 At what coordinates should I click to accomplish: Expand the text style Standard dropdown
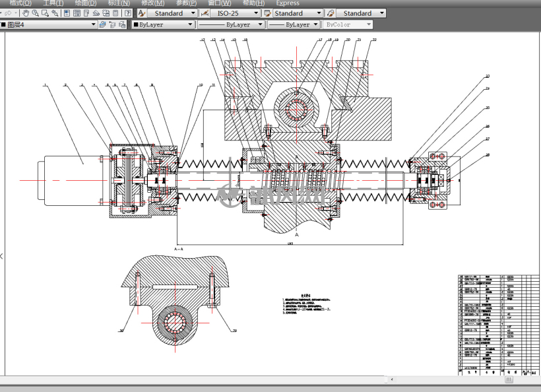tap(172, 13)
